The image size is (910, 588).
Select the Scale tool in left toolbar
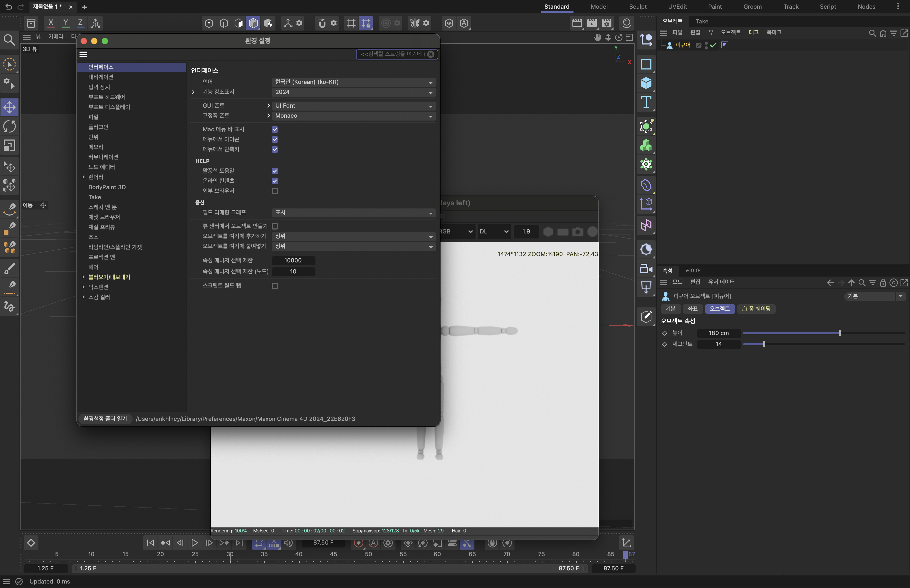(x=9, y=146)
